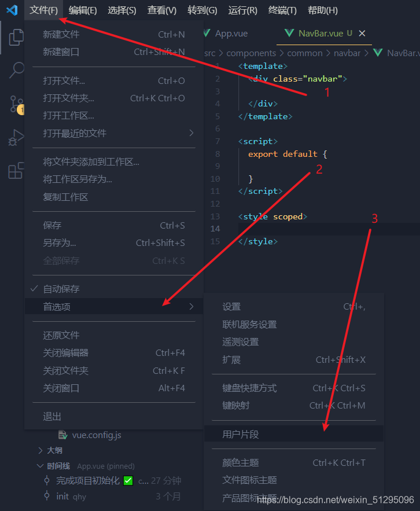Expand 打开最近的文件 submenu arrow

[191, 133]
